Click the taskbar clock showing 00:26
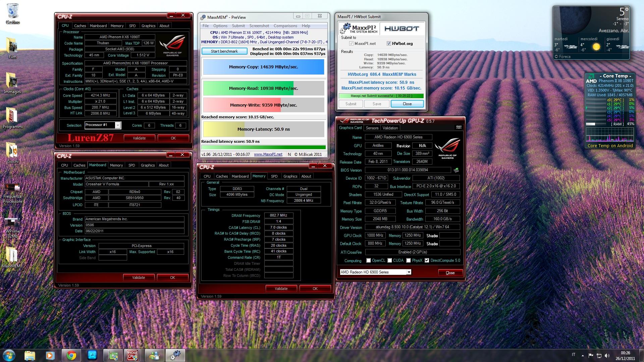The image size is (644, 362). [625, 355]
